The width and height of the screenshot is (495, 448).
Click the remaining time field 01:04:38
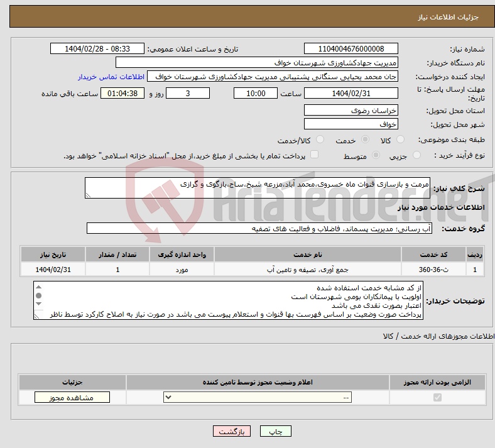122,94
